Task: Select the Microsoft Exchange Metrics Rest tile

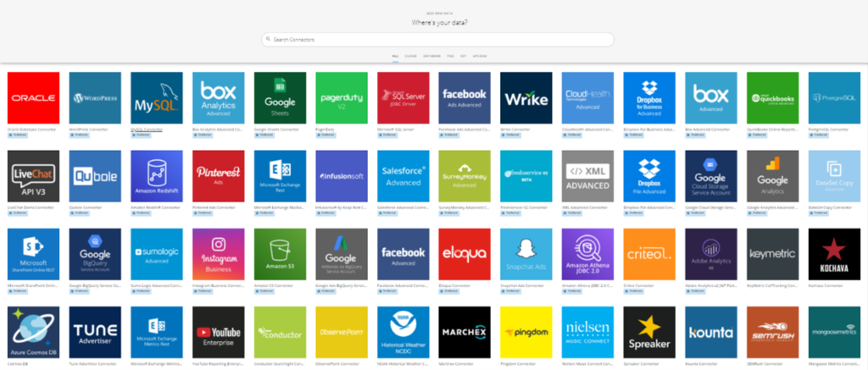Action: (157, 333)
